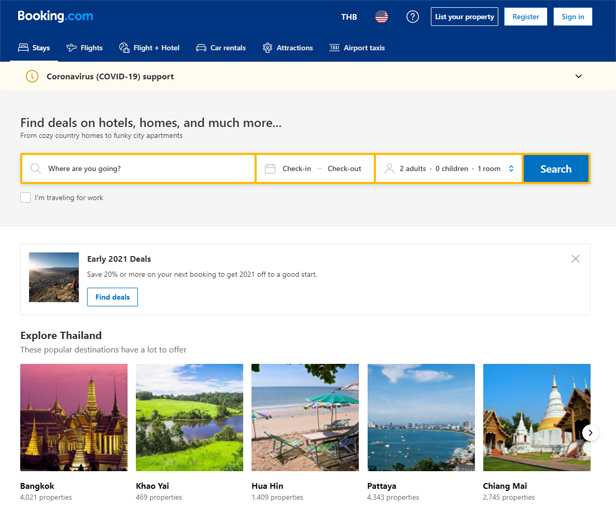The height and width of the screenshot is (509, 616).
Task: Click the US flag language icon
Action: tap(381, 16)
